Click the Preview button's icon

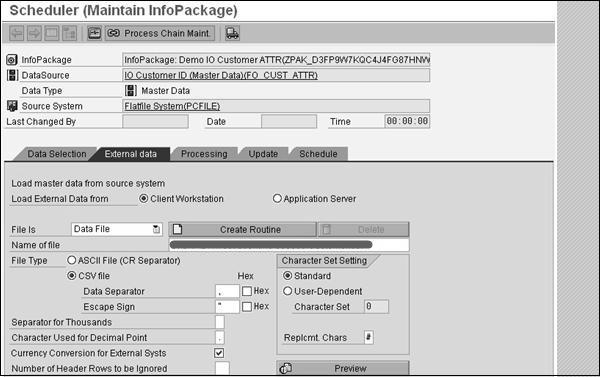coord(286,369)
